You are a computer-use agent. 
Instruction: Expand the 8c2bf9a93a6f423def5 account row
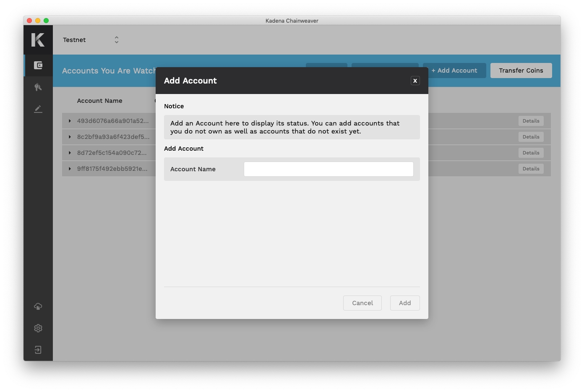point(70,137)
